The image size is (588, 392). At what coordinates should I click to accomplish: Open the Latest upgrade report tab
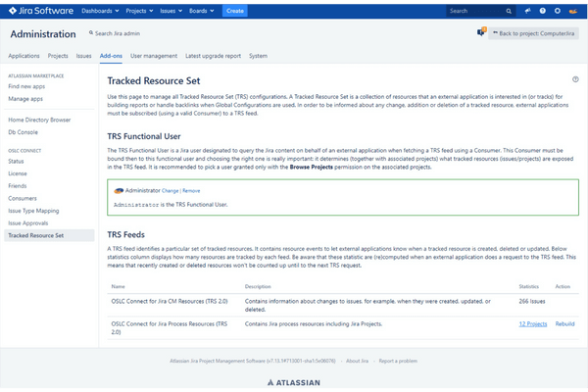[213, 56]
